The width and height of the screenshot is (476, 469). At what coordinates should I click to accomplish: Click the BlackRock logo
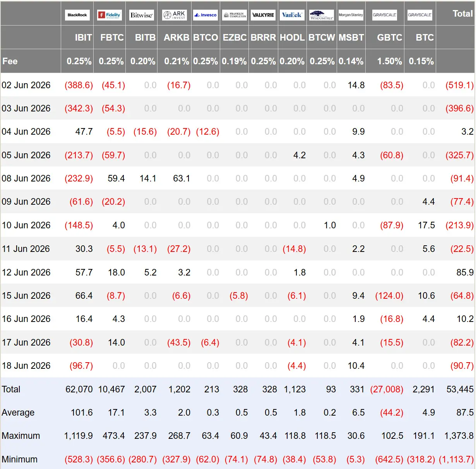point(77,15)
